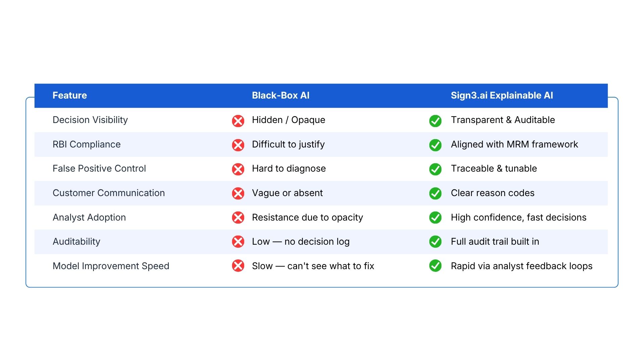Screen dimensions: 644x362
Task: Click green checkmark beside Transparent & Auditable
Action: (435, 121)
